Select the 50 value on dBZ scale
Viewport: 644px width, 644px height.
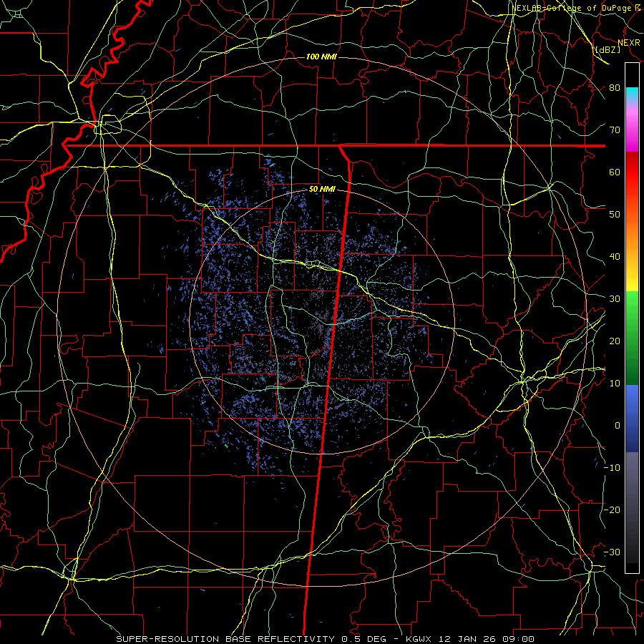point(615,215)
